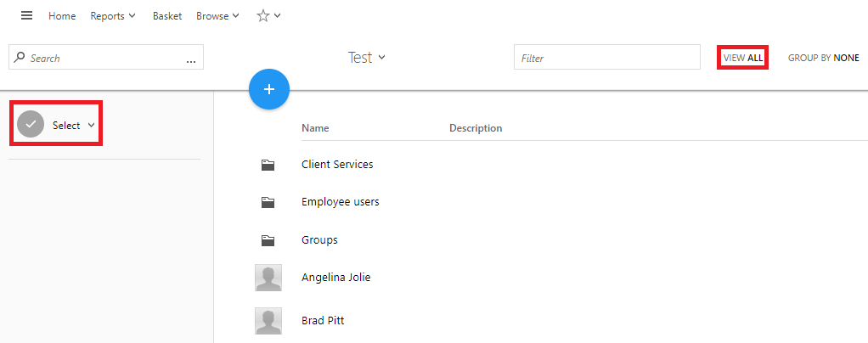Click the star favorites icon
This screenshot has width=868, height=343.
(x=263, y=16)
